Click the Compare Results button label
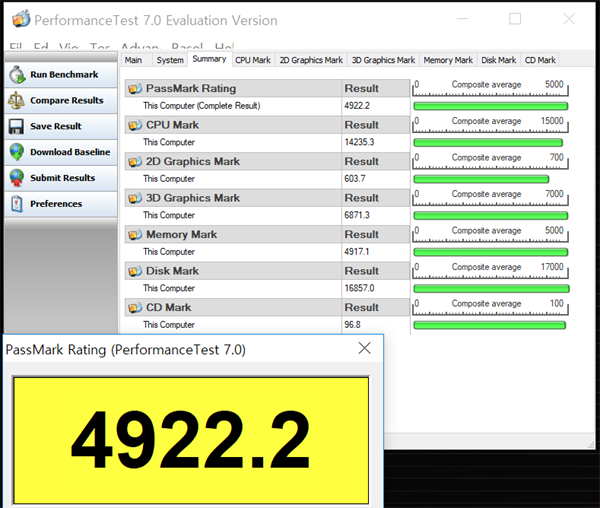This screenshot has width=600, height=508. (x=67, y=100)
